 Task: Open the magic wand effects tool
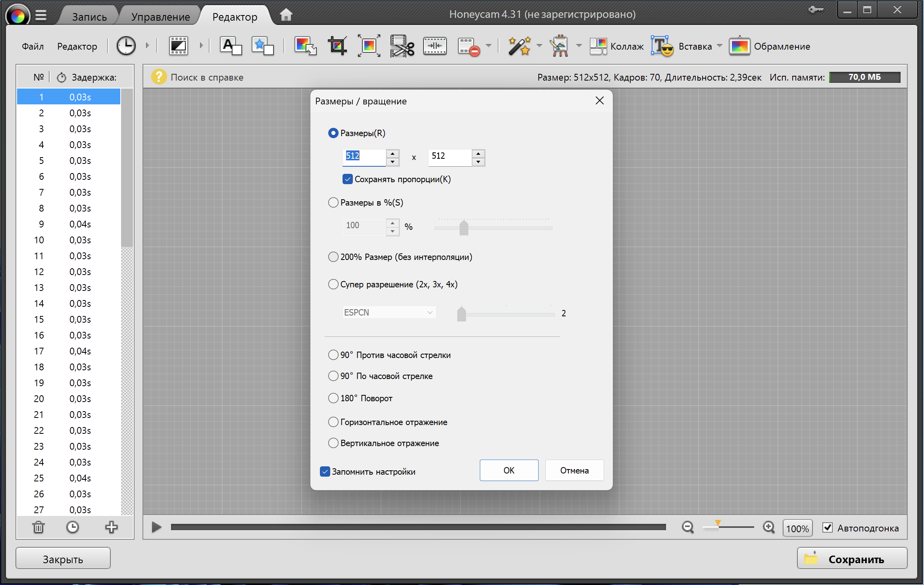pyautogui.click(x=519, y=46)
